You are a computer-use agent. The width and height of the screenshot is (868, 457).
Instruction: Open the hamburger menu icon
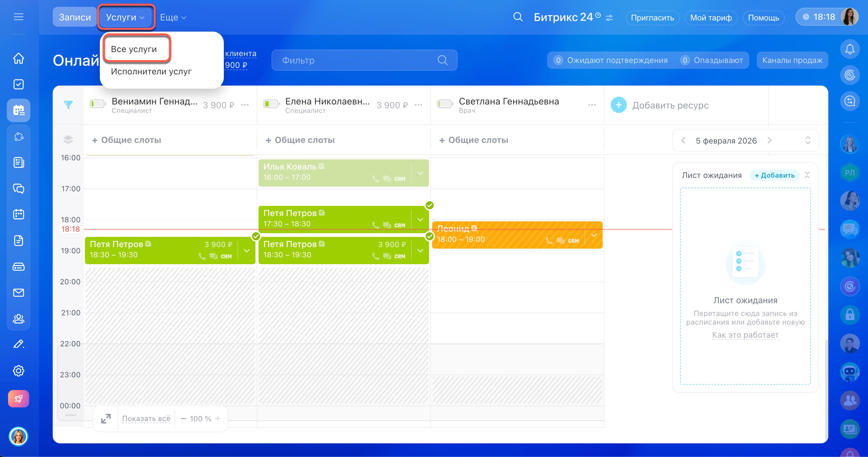point(19,17)
